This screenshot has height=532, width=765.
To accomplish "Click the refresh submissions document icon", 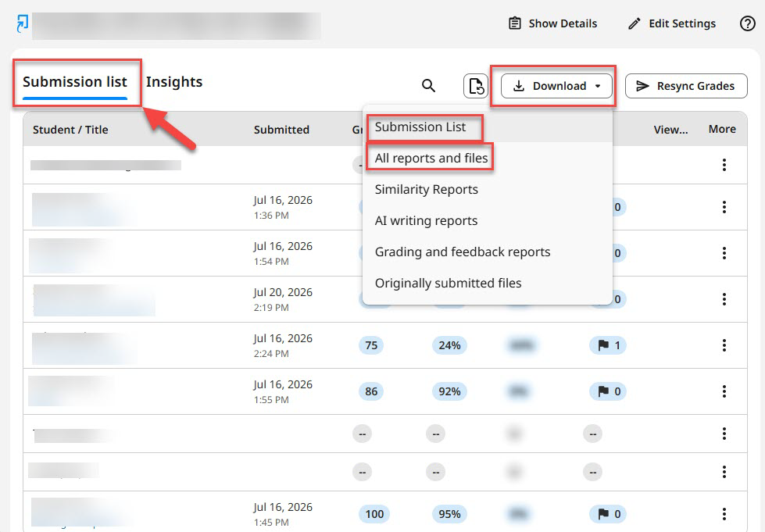I will pyautogui.click(x=476, y=86).
